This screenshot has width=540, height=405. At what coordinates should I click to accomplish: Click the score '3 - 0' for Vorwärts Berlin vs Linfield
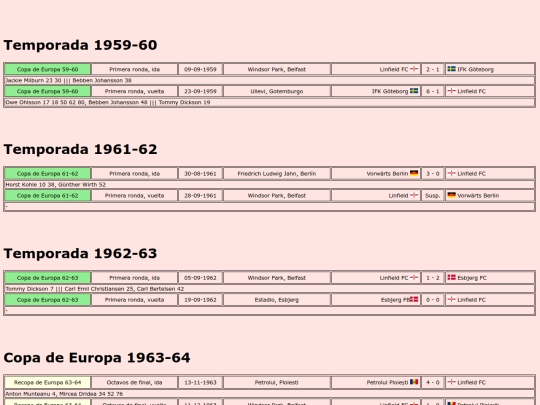[433, 174]
